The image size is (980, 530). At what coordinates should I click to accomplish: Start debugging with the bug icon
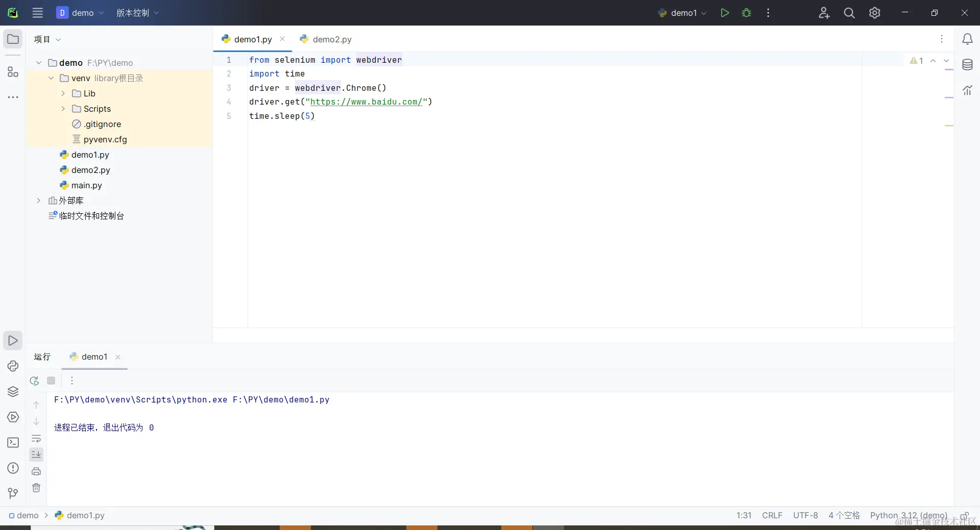(746, 13)
